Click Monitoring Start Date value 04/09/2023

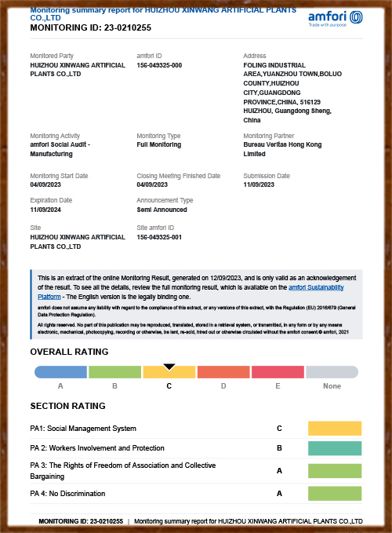click(45, 184)
